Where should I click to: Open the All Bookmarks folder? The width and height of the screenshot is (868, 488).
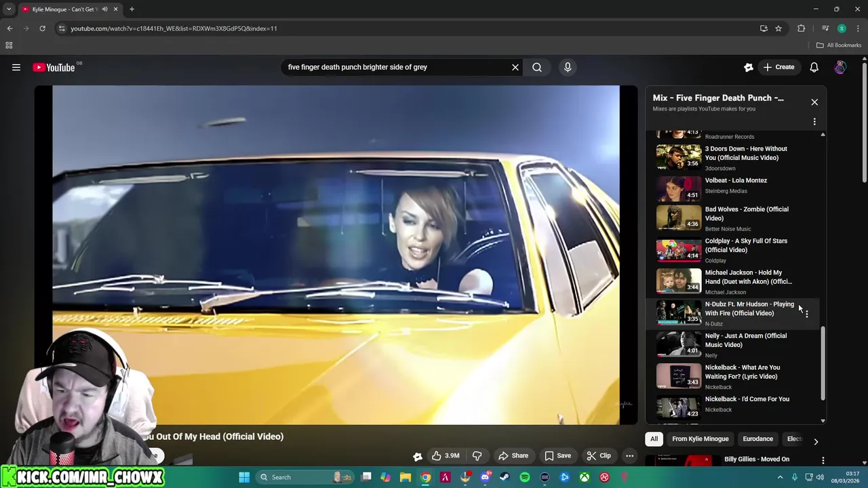(x=839, y=45)
